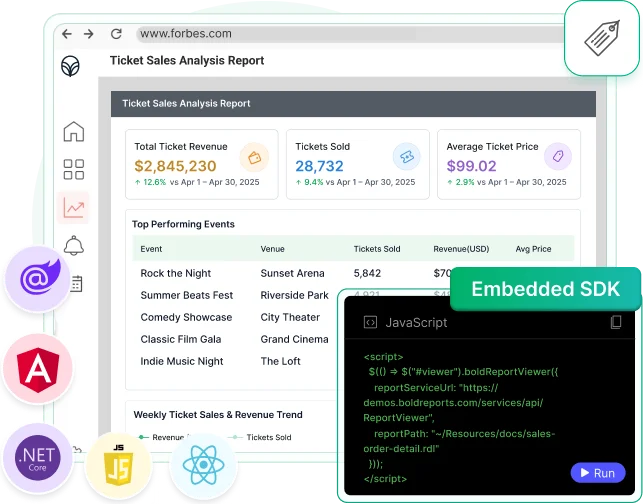Viewport: 643px width, 504px height.
Task: Click the JavaScript code panel title
Action: point(416,323)
